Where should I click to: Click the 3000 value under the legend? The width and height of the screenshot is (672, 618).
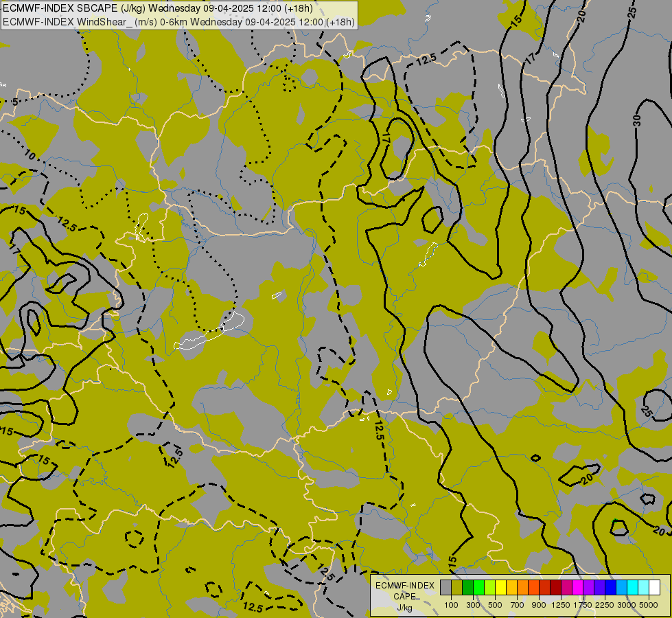point(627,605)
